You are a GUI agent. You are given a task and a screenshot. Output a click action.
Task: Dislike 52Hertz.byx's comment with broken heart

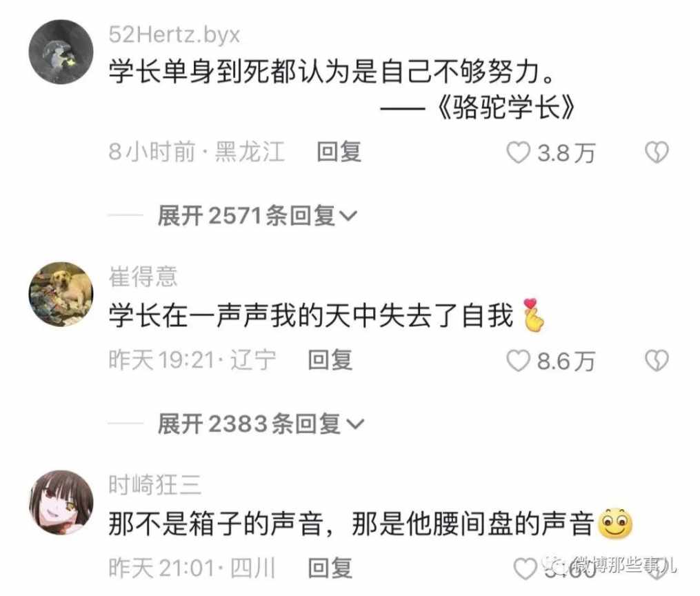coord(657,152)
